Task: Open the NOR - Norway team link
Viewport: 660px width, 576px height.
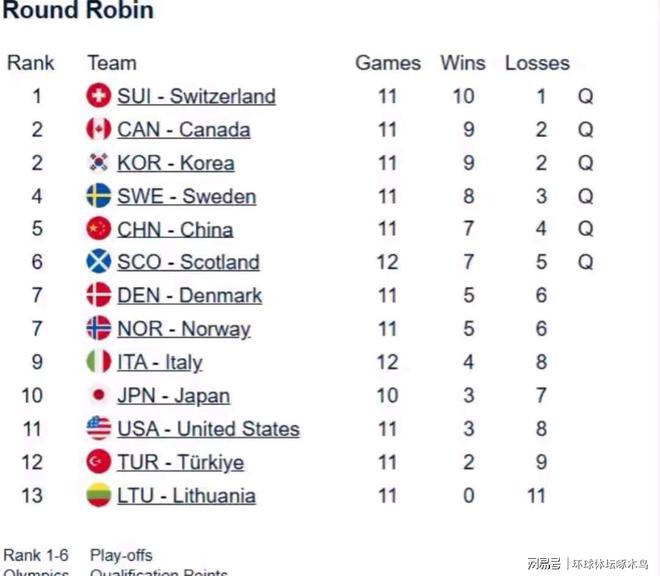Action: point(184,329)
